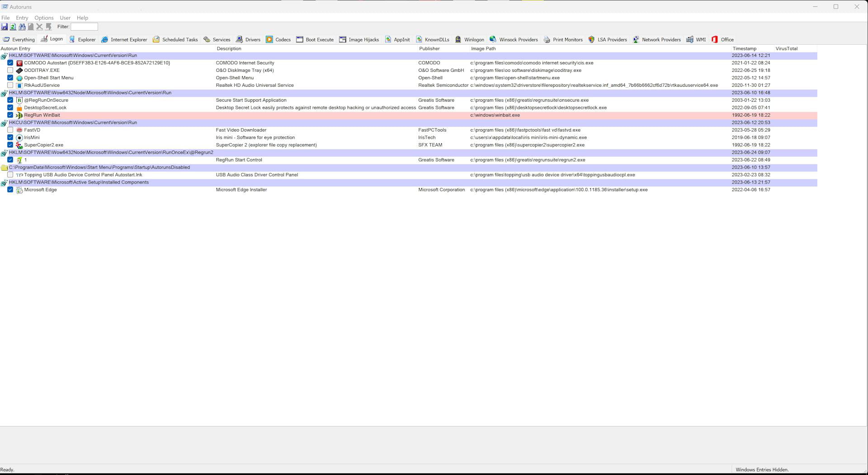The width and height of the screenshot is (868, 475).
Task: Click the binoculars Find icon
Action: tap(22, 27)
